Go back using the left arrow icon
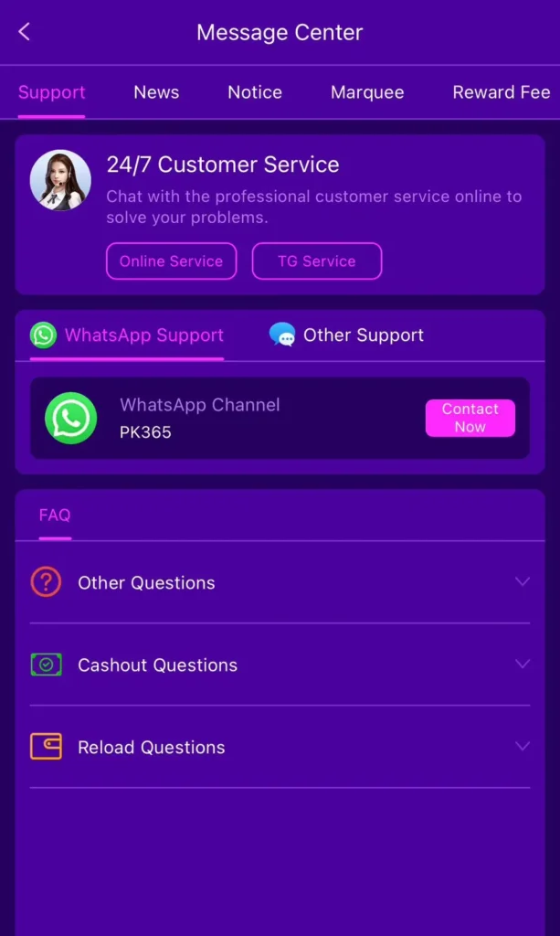 [x=24, y=32]
